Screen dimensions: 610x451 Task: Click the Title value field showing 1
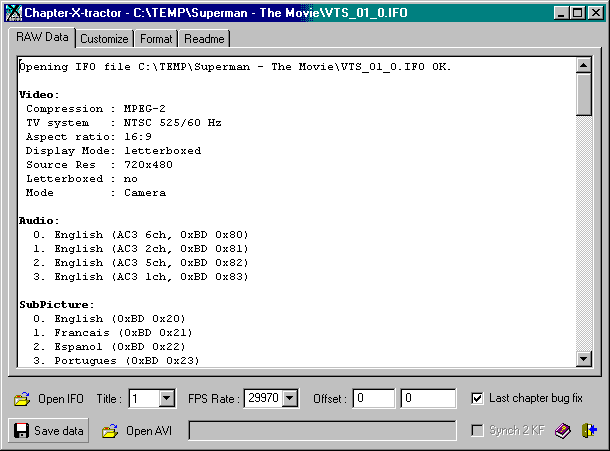click(x=144, y=398)
